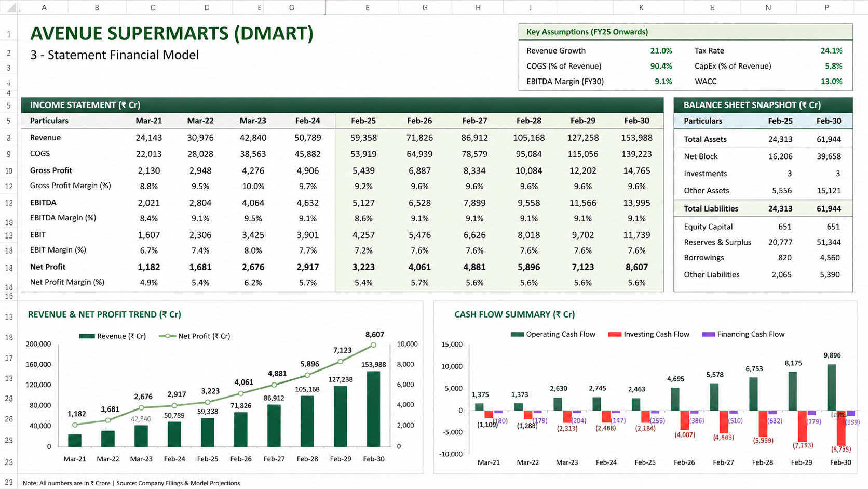Click the 9,896 data label in cash flow chart
The image size is (868, 489).
832,355
